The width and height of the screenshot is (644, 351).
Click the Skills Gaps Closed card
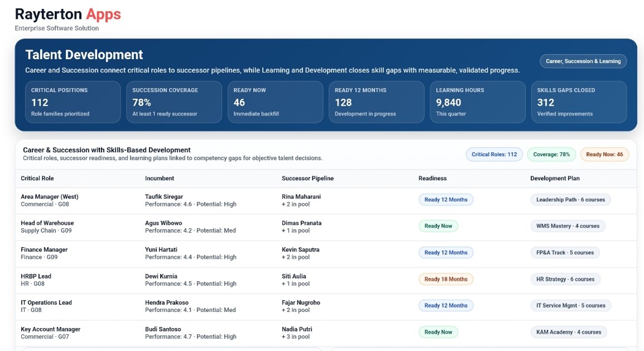coord(579,102)
